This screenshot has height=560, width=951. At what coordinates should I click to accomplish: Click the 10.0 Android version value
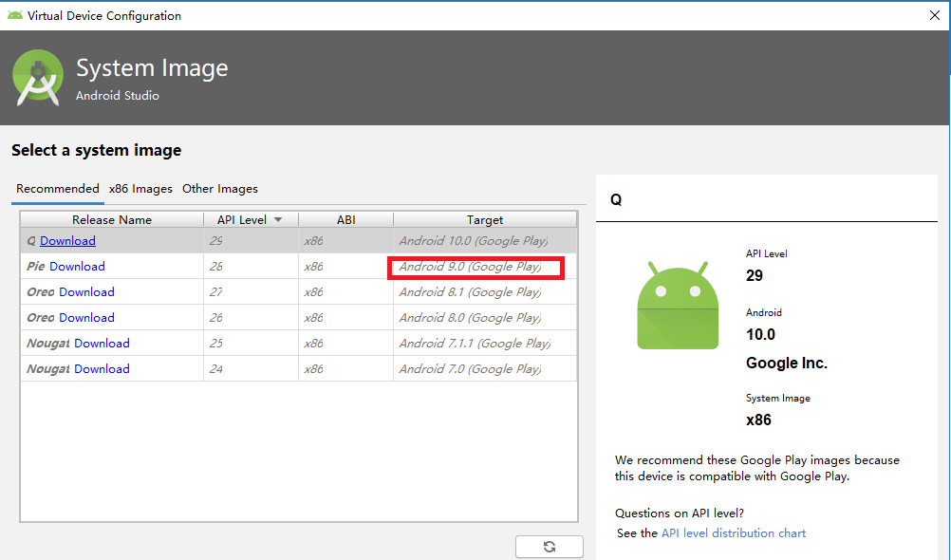(x=760, y=334)
